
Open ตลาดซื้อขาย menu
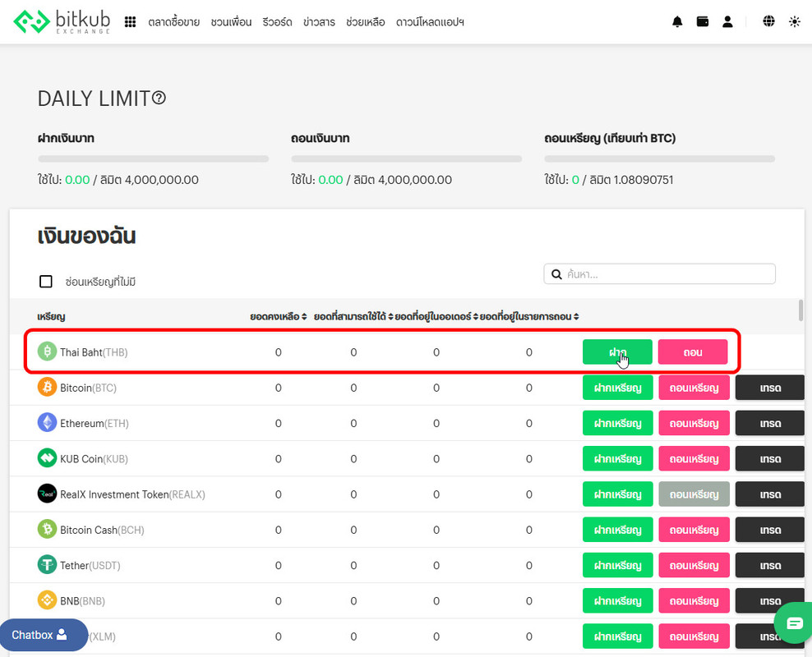point(173,22)
